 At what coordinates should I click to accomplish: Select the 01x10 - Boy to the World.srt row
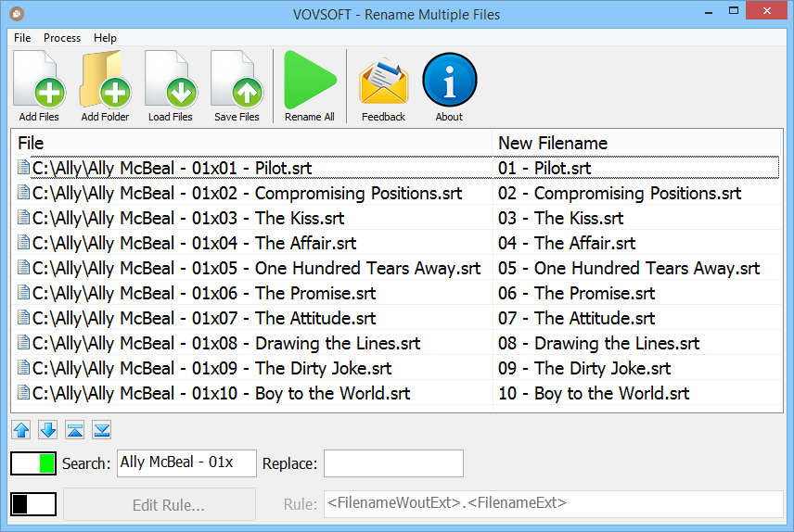[395, 393]
